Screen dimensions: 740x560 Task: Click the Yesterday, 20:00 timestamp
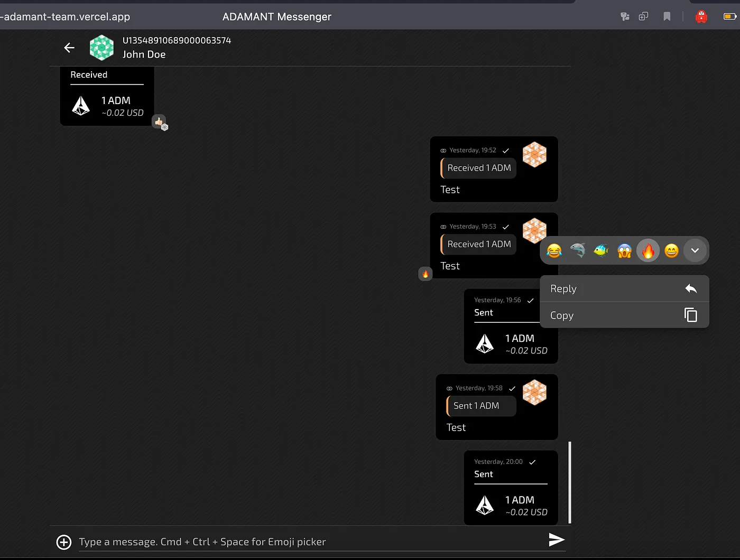(498, 462)
